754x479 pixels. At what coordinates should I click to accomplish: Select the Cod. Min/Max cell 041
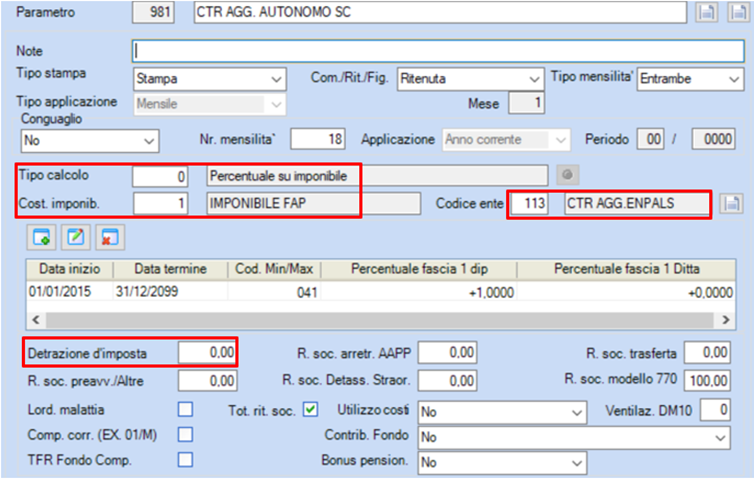(x=274, y=291)
